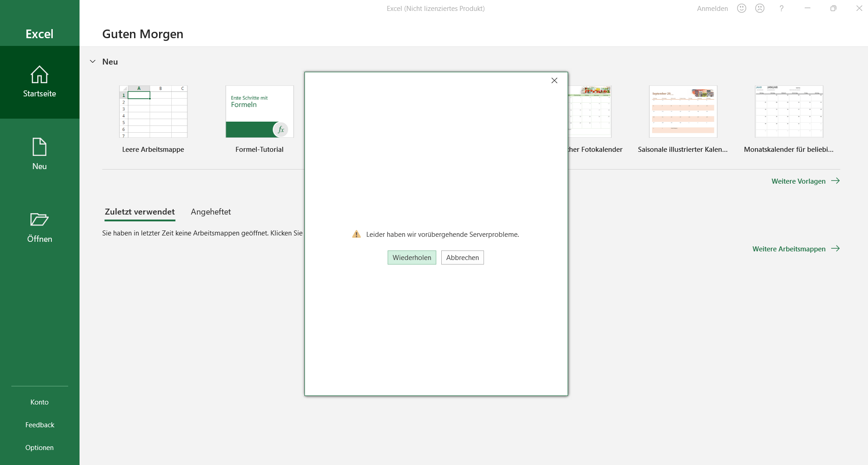Click the Saisonale illustrierter Kalen... label
Viewport: 868px width, 465px height.
pos(683,150)
